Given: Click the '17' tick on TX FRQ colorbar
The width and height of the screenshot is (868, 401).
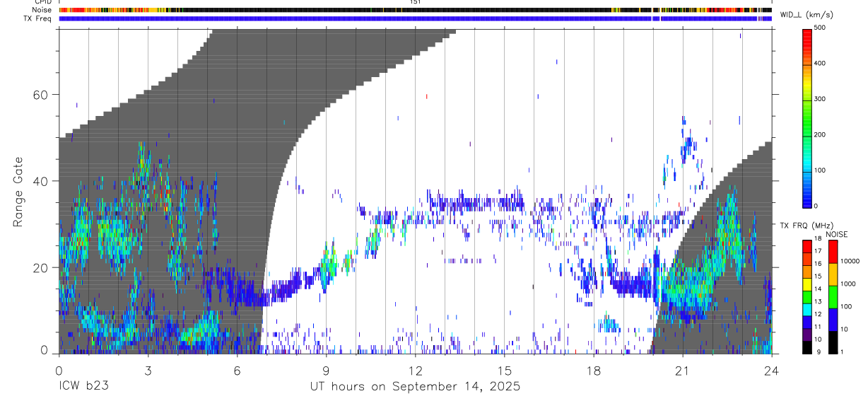Looking at the screenshot, I should pyautogui.click(x=818, y=251).
